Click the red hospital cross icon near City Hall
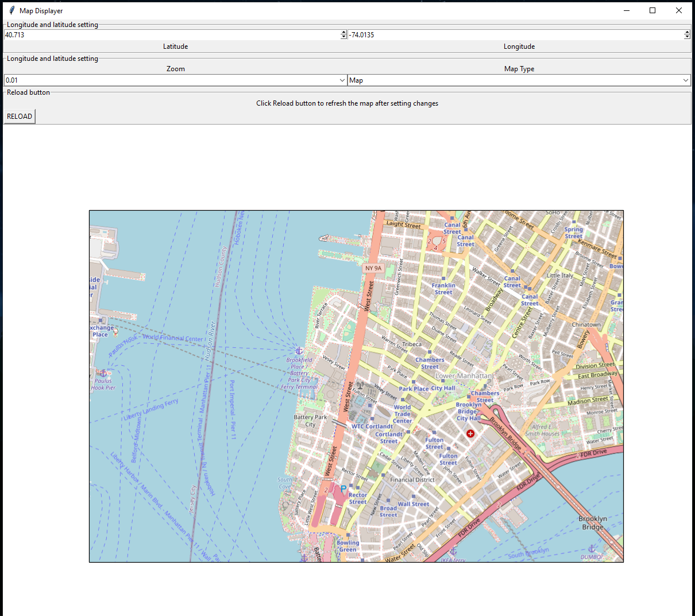This screenshot has height=616, width=695. pyautogui.click(x=470, y=433)
